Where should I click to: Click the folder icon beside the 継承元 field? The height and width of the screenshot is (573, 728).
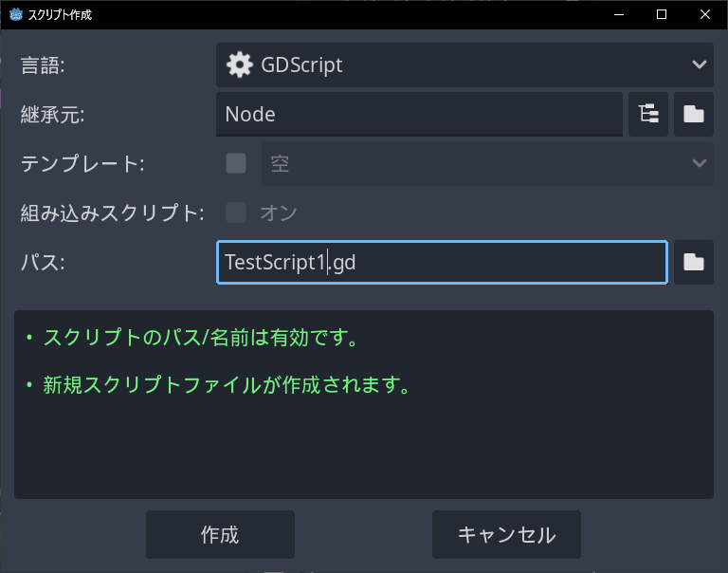click(x=694, y=115)
